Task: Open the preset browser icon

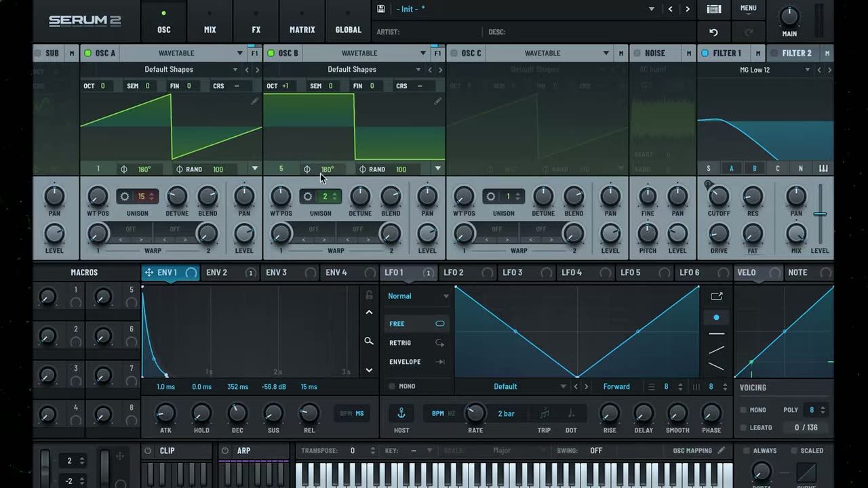Action: point(713,9)
